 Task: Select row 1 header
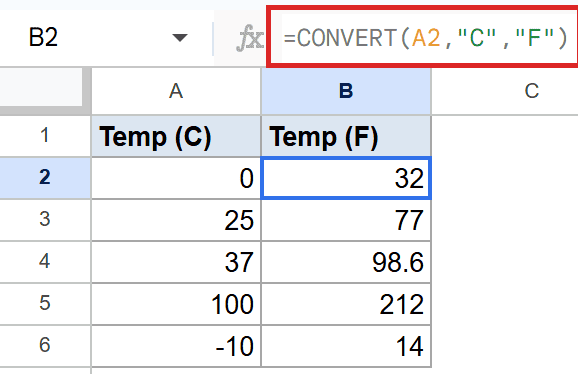pos(45,135)
